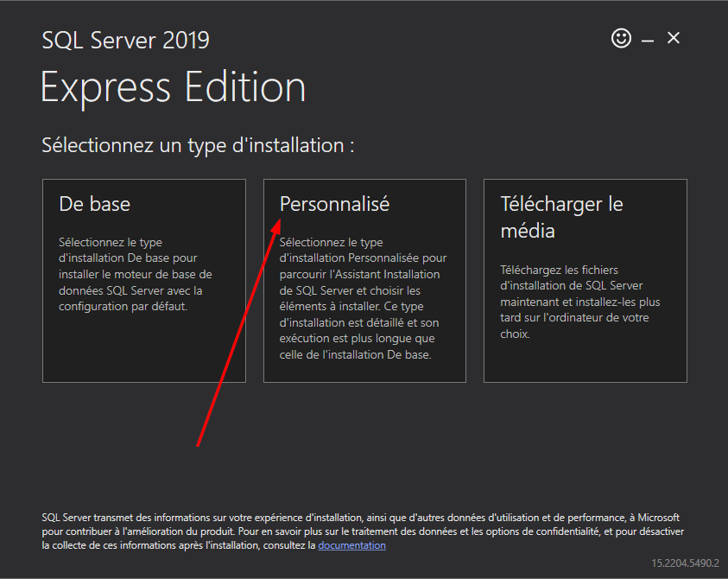Click the SQL Server 2019 title text
This screenshot has width=728, height=579.
click(125, 41)
